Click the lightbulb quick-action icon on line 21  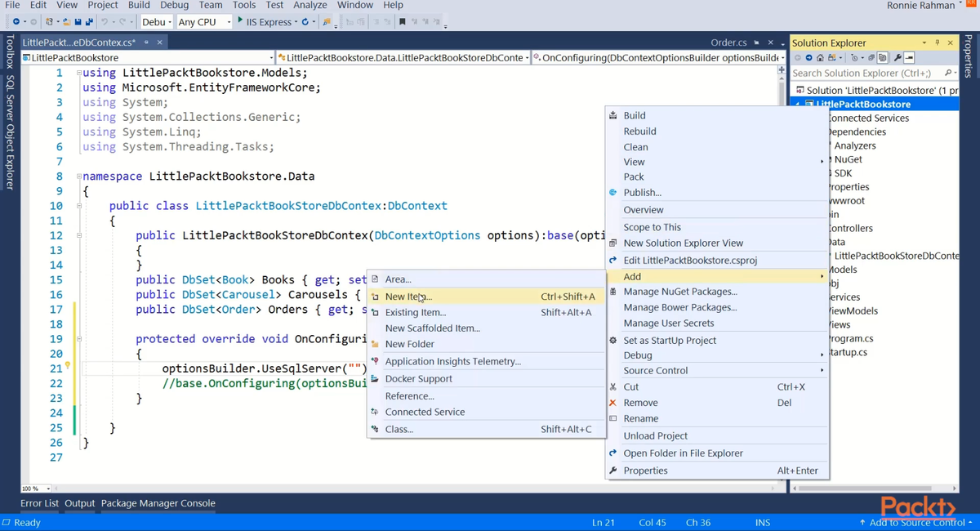click(x=69, y=366)
